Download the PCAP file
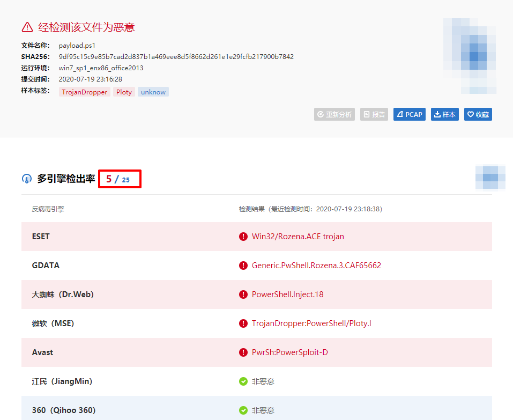Screen dimensions: 513x420 (x=410, y=114)
